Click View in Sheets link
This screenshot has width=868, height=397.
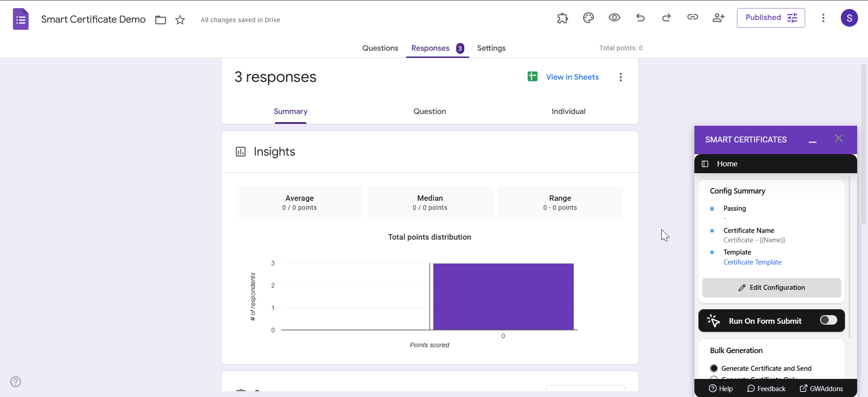pyautogui.click(x=572, y=77)
